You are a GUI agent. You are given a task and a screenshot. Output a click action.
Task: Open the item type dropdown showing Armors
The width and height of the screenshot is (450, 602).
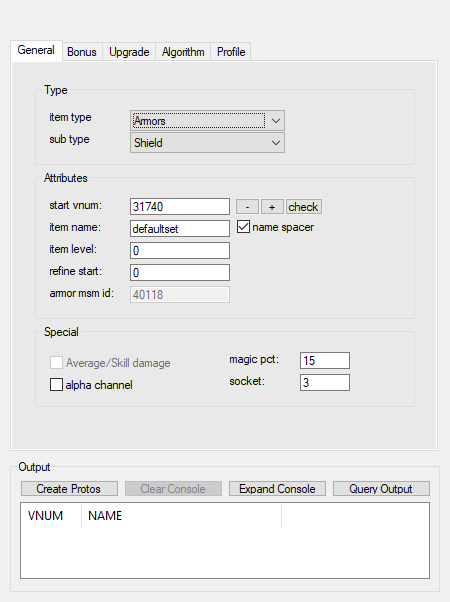[x=207, y=121]
